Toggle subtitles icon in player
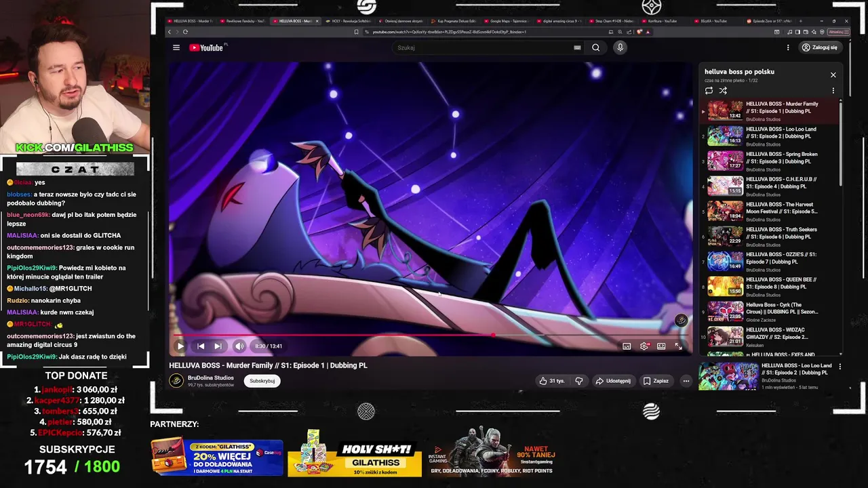 coord(627,346)
